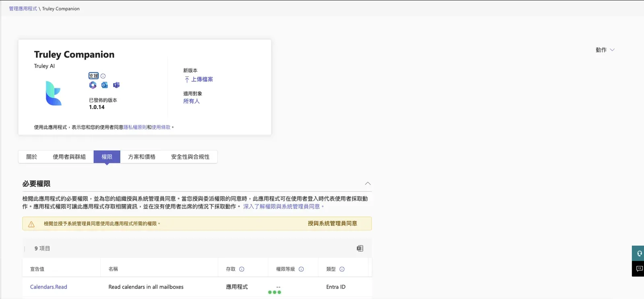
Task: Open the 使用條款 link
Action: pos(161,127)
